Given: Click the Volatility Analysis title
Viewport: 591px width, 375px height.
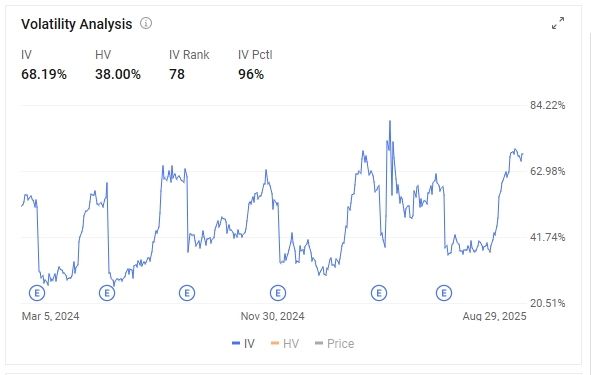Looking at the screenshot, I should click(x=77, y=24).
